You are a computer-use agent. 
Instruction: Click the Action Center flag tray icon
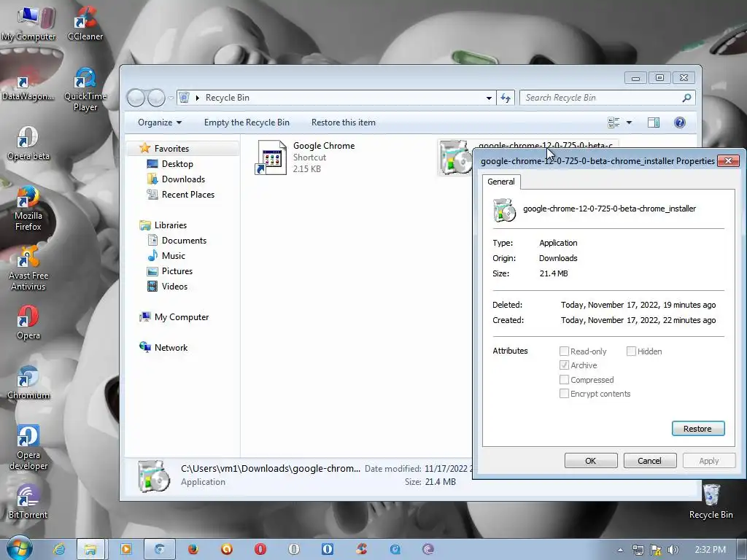click(656, 550)
